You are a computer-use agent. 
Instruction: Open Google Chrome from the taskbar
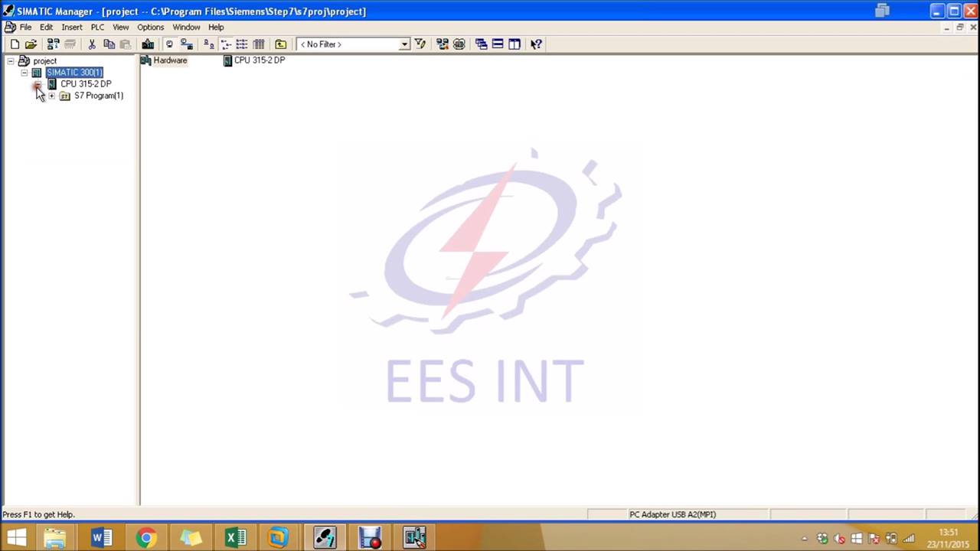pyautogui.click(x=145, y=537)
